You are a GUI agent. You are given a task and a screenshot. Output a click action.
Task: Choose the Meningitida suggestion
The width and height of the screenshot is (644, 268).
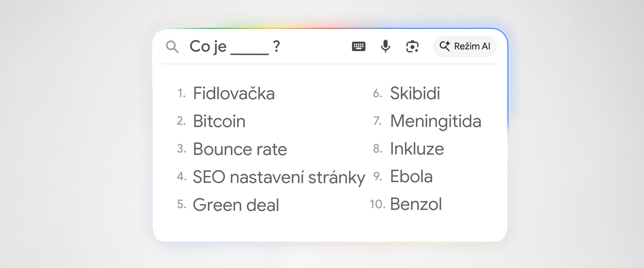click(x=435, y=121)
